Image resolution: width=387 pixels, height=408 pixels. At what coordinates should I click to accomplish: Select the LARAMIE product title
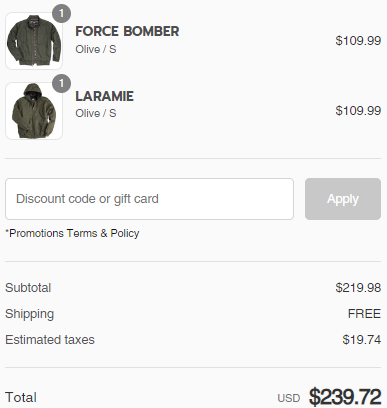(104, 96)
